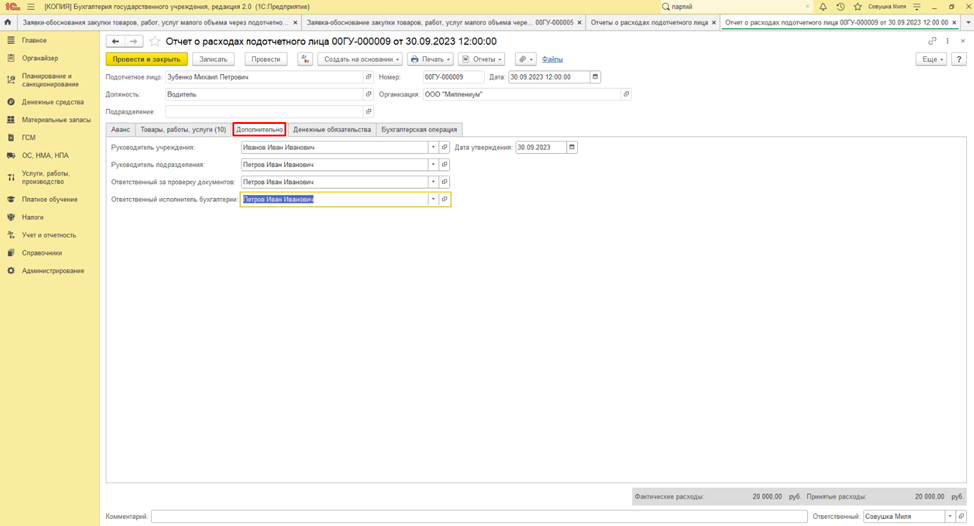Close the document form with the X below tabs
The width and height of the screenshot is (974, 526).
963,41
